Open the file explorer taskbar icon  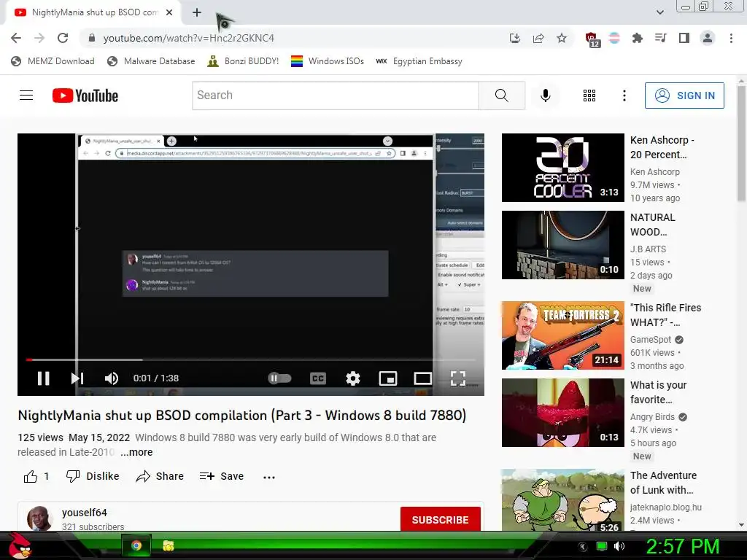click(169, 545)
